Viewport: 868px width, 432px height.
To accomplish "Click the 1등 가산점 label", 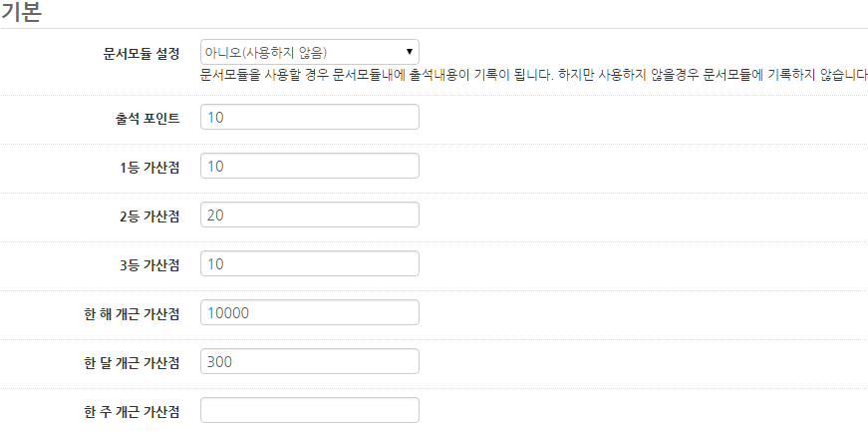I will point(149,168).
